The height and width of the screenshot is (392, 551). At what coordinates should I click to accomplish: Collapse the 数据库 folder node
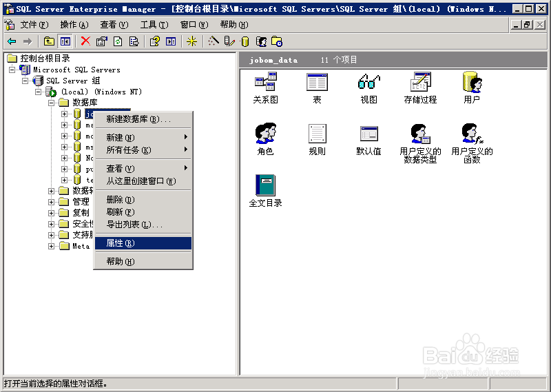(51, 103)
